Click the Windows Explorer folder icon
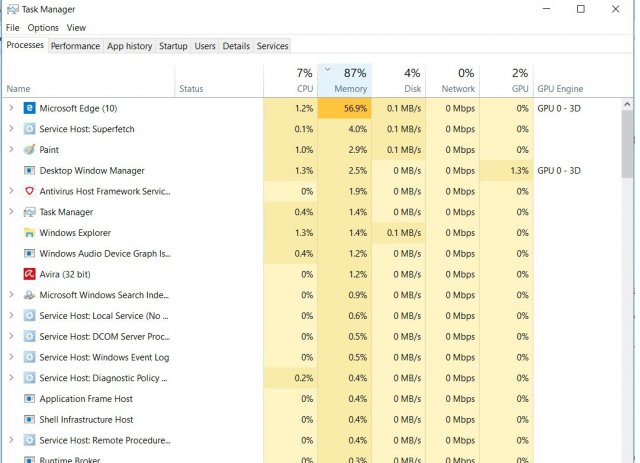Viewport: 640px width, 463px height. (x=30, y=233)
